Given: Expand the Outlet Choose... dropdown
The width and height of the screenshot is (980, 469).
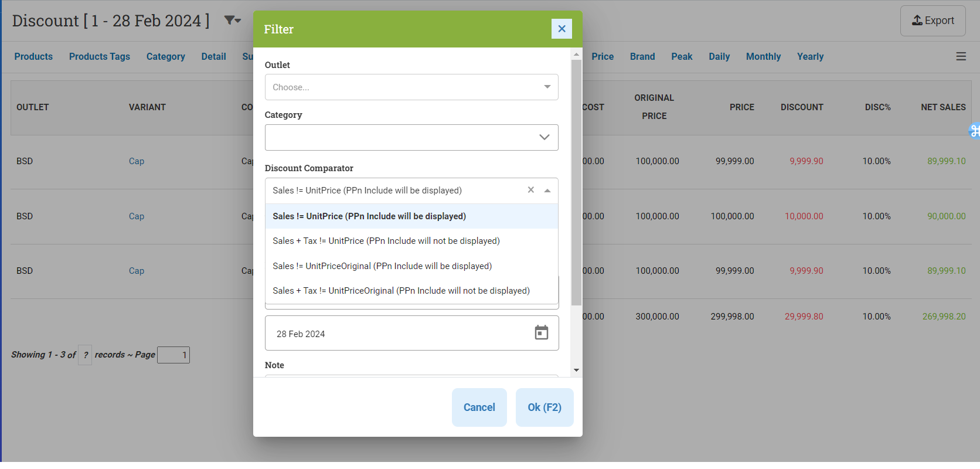Looking at the screenshot, I should tap(411, 87).
